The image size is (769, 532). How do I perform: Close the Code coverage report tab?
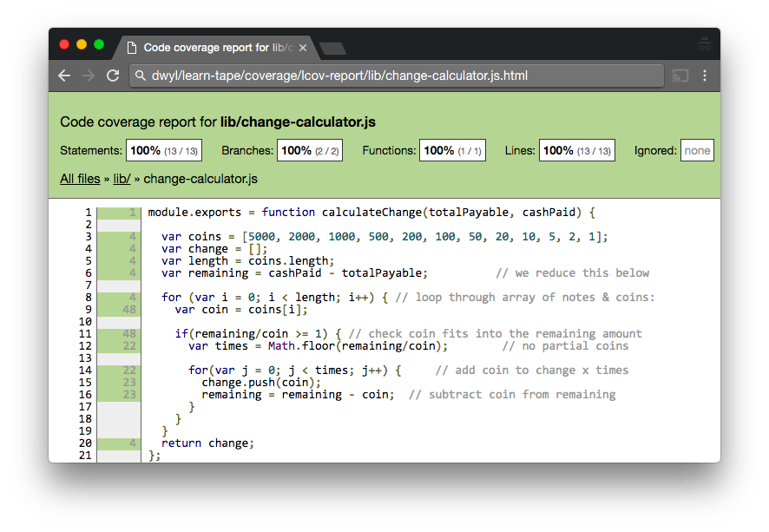(x=303, y=48)
